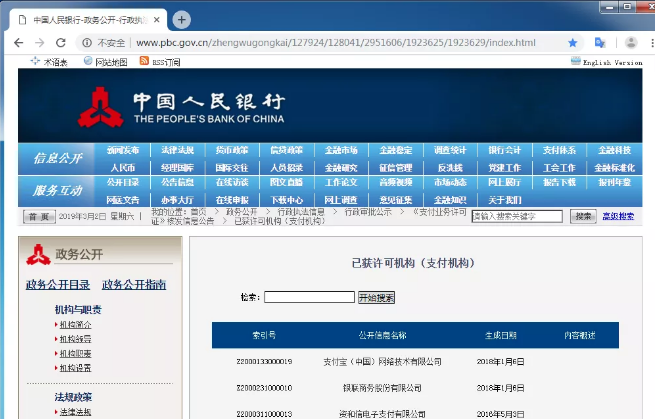Open the 金融市场 navigation menu item
Screen dimensions: 655x419
click(341, 150)
